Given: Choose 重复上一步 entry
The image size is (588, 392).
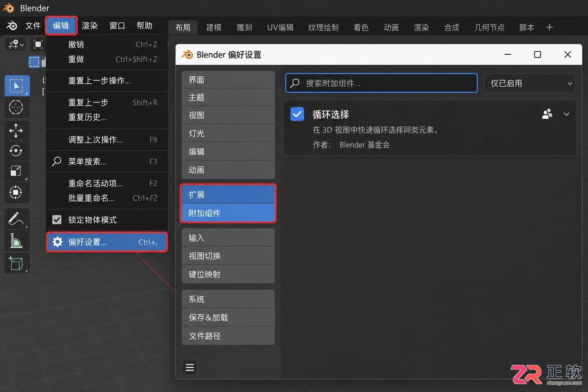Looking at the screenshot, I should 107,102.
